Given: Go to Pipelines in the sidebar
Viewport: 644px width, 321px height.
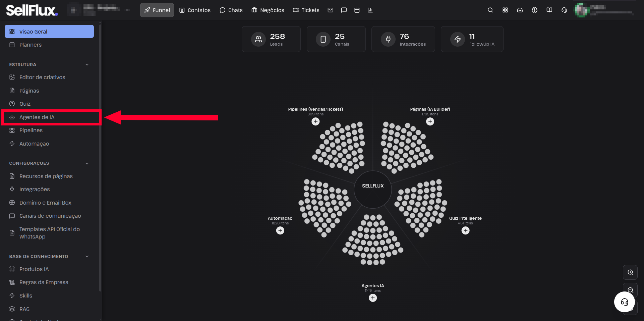Looking at the screenshot, I should pos(49,130).
